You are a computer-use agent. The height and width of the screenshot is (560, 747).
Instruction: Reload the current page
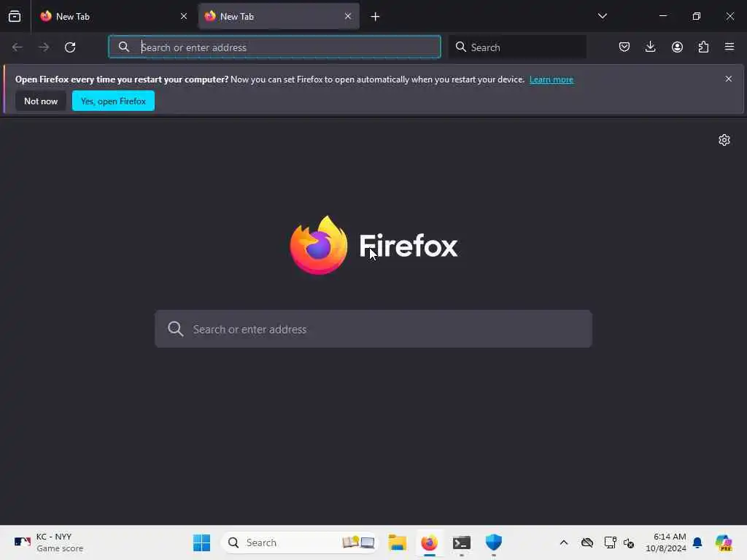pos(70,47)
